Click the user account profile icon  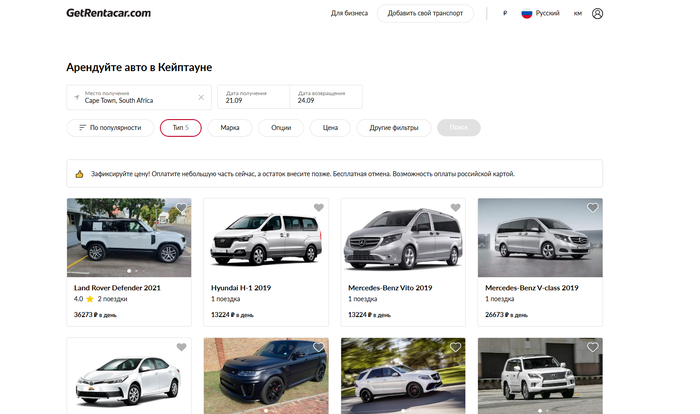598,14
